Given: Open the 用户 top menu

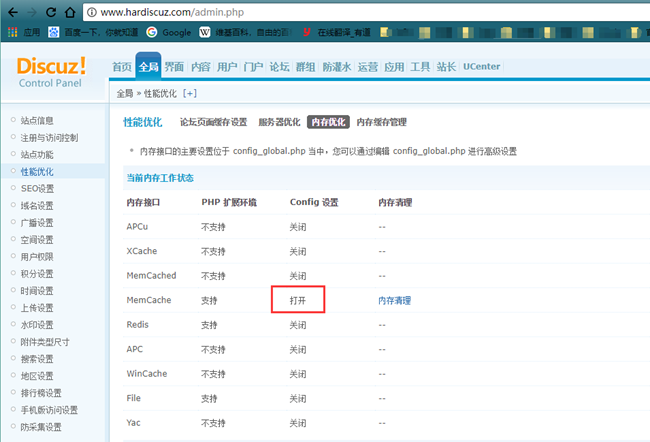Looking at the screenshot, I should coord(227,67).
